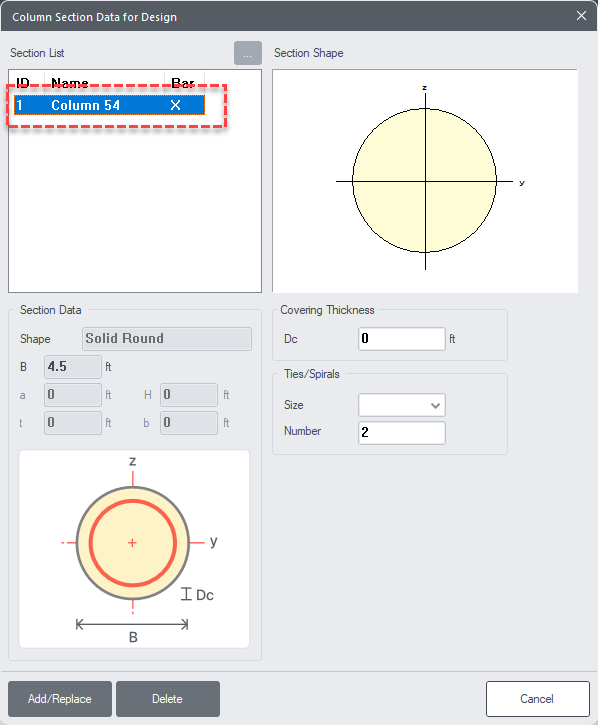Click the 't' dimension field

click(x=73, y=423)
